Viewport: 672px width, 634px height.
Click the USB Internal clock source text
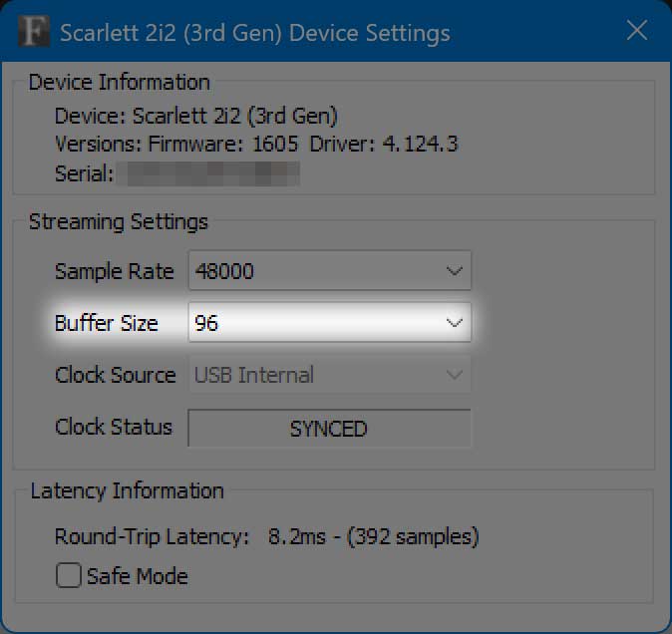(x=254, y=375)
